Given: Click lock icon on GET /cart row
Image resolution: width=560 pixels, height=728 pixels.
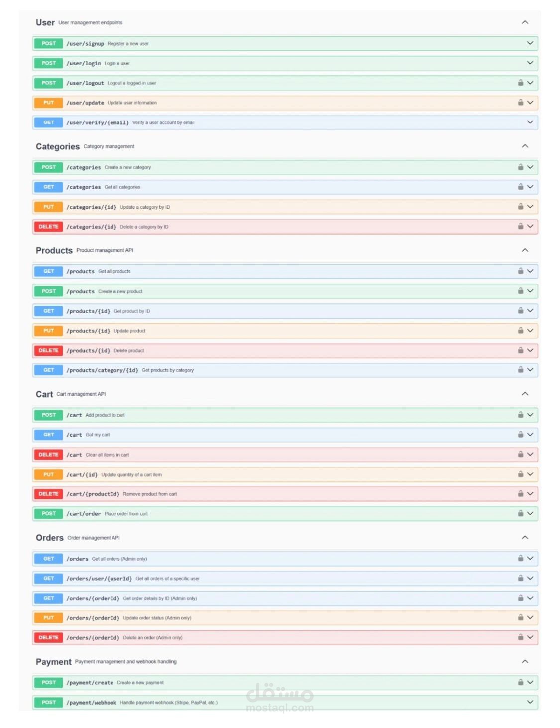Looking at the screenshot, I should [x=520, y=434].
